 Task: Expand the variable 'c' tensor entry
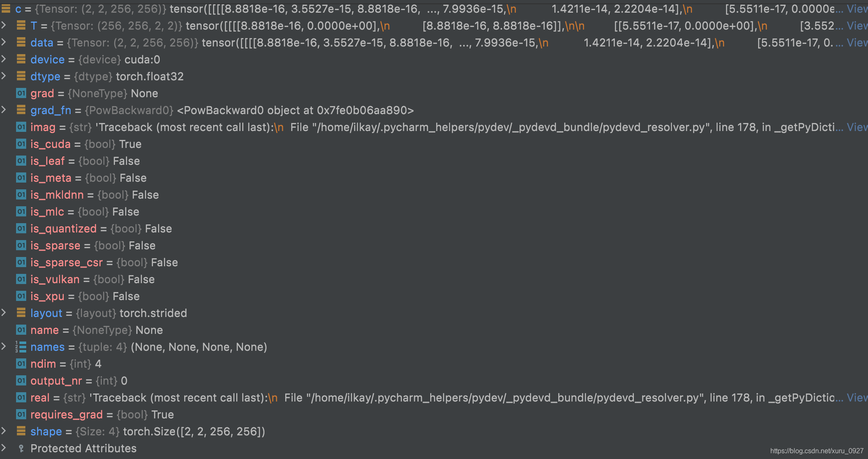(5, 8)
